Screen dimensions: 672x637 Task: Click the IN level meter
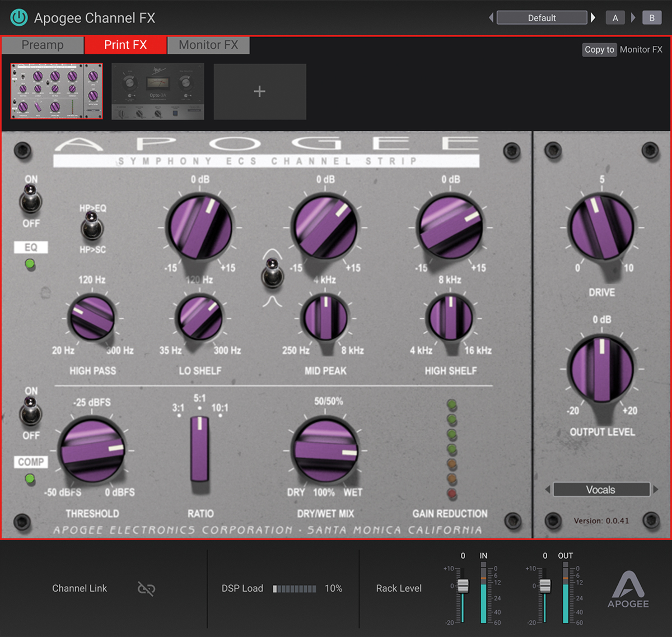[483, 593]
